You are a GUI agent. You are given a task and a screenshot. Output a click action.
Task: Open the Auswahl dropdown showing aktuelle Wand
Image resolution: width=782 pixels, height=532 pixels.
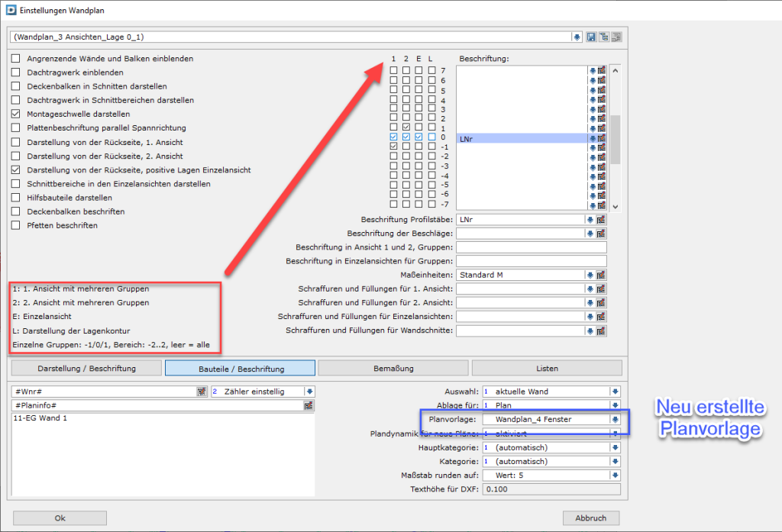click(x=615, y=392)
